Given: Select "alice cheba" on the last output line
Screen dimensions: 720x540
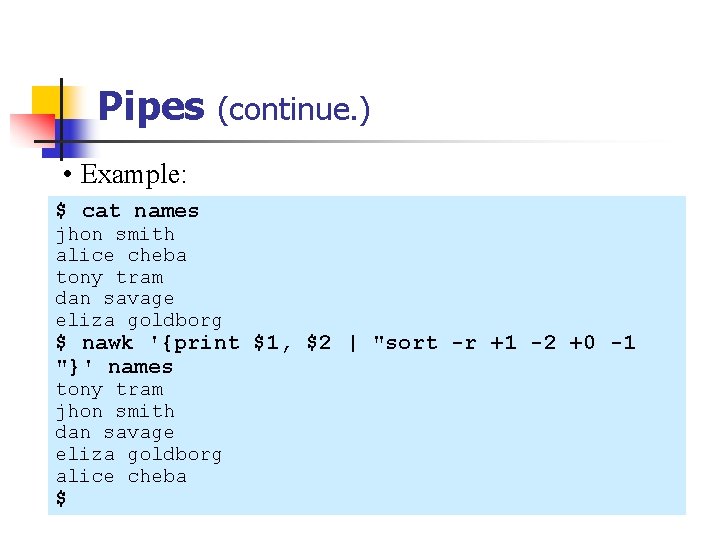Looking at the screenshot, I should coord(121,476).
